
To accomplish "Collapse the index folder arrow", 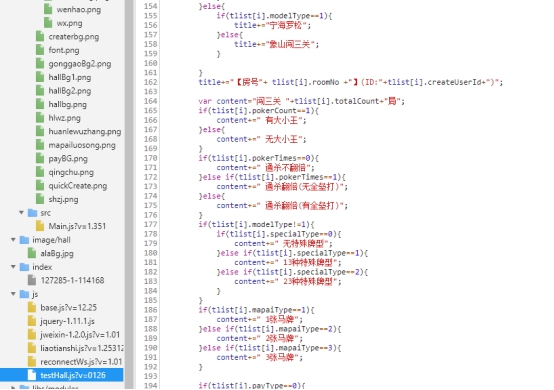I will click(x=13, y=267).
